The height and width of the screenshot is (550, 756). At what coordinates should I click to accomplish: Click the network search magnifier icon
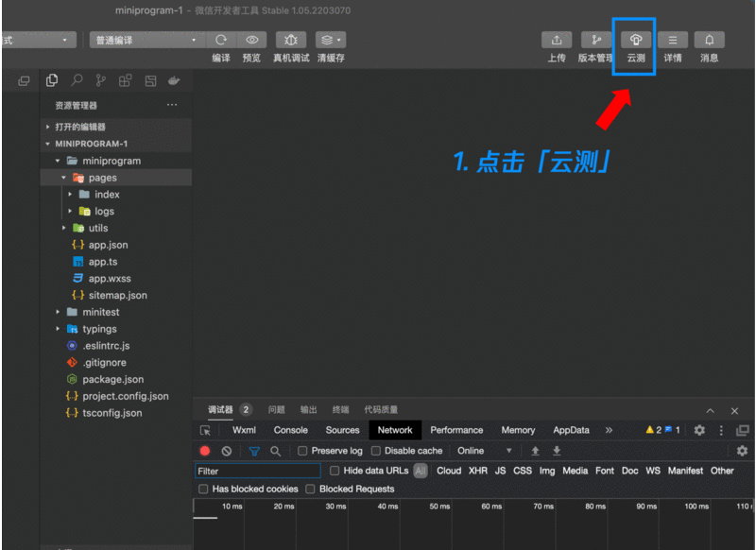(275, 451)
